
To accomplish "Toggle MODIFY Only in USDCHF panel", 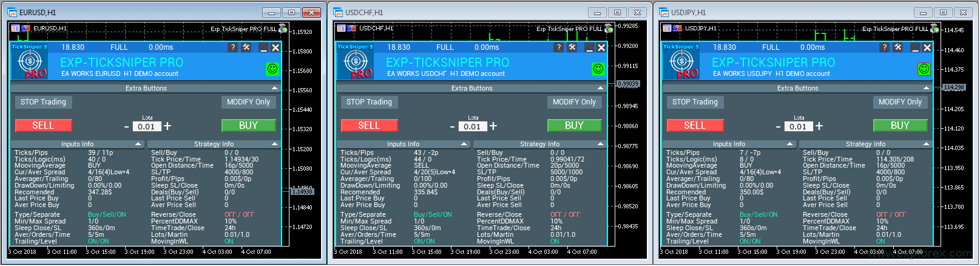I will [x=574, y=102].
